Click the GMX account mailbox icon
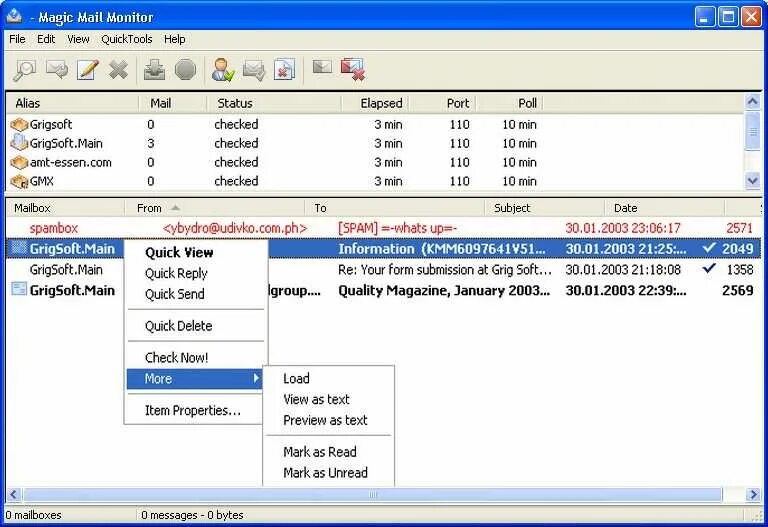This screenshot has width=768, height=527. tap(19, 181)
